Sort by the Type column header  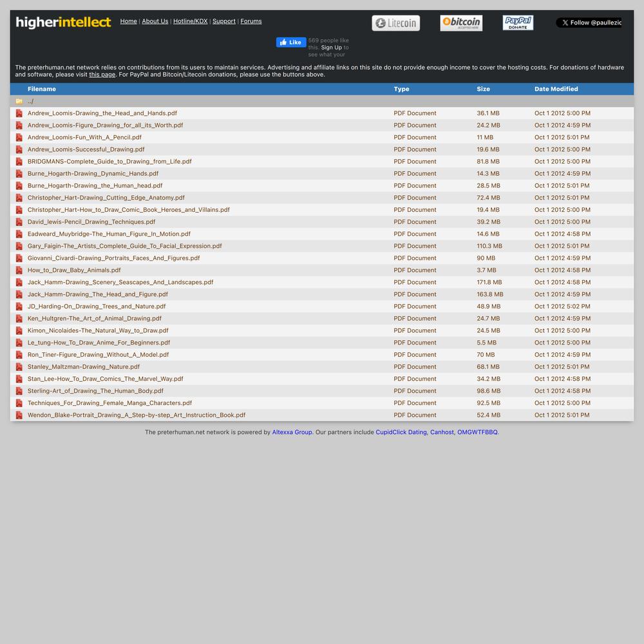click(401, 89)
